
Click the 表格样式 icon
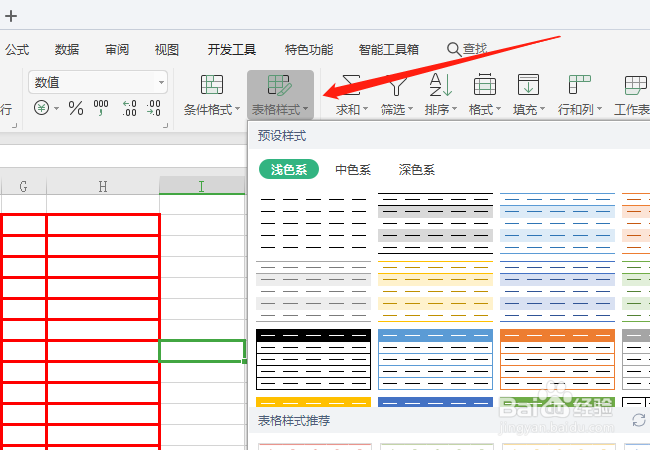[x=279, y=85]
